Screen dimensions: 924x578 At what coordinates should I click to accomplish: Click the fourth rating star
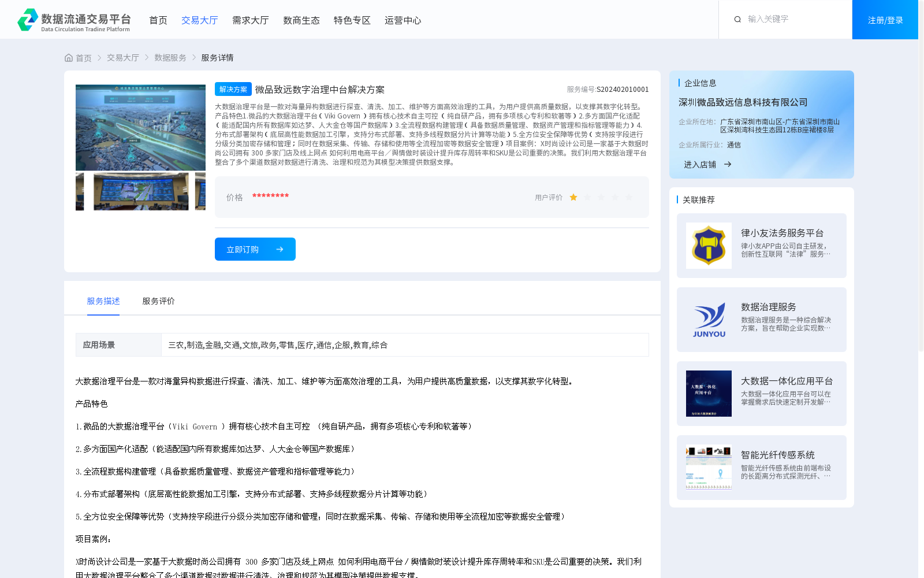click(615, 198)
